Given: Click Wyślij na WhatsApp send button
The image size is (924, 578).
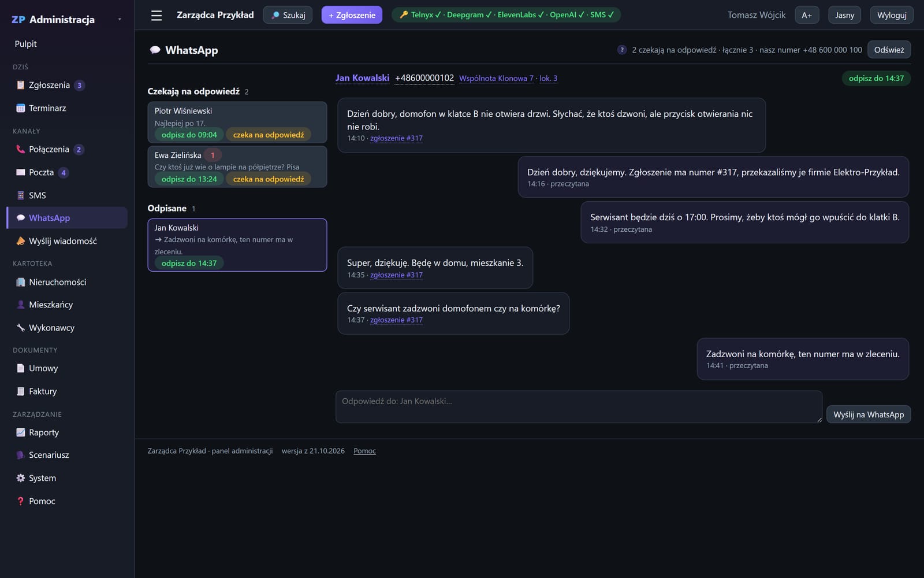Looking at the screenshot, I should 869,414.
